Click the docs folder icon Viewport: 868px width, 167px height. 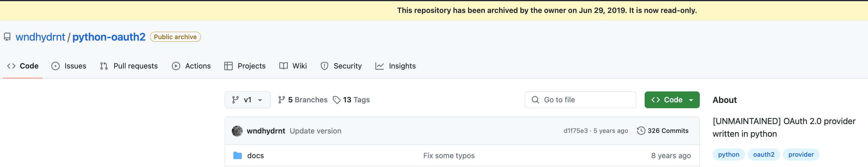pyautogui.click(x=237, y=156)
